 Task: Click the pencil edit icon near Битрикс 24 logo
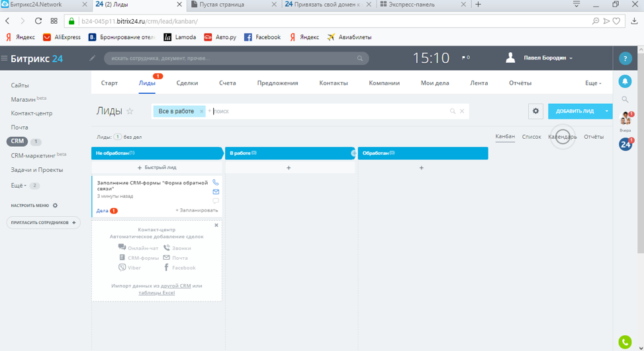point(93,58)
